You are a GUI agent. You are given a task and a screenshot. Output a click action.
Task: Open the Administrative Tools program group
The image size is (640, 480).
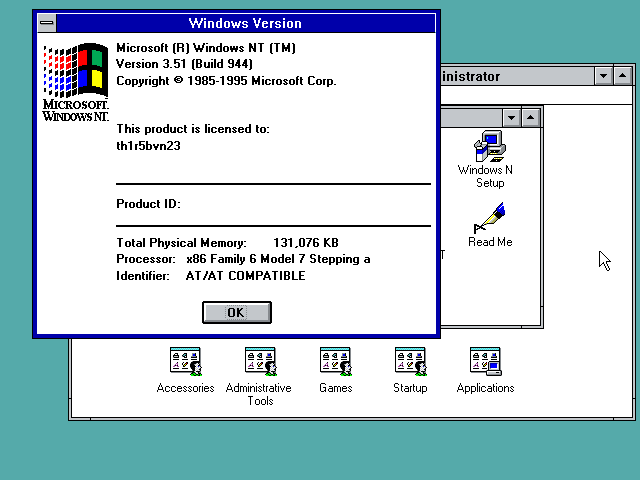pyautogui.click(x=259, y=376)
